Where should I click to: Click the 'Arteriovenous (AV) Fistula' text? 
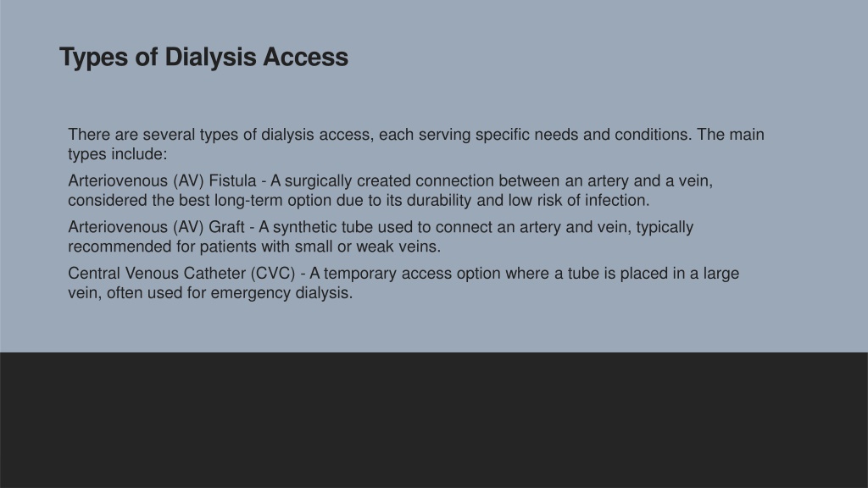pos(162,181)
